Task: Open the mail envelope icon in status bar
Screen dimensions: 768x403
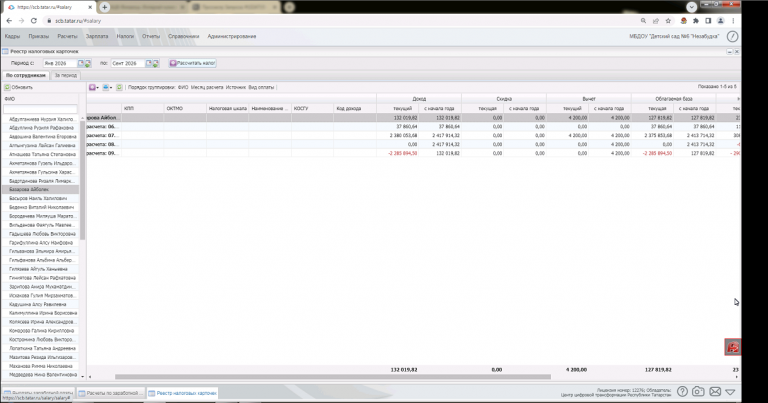Action: (x=715, y=391)
